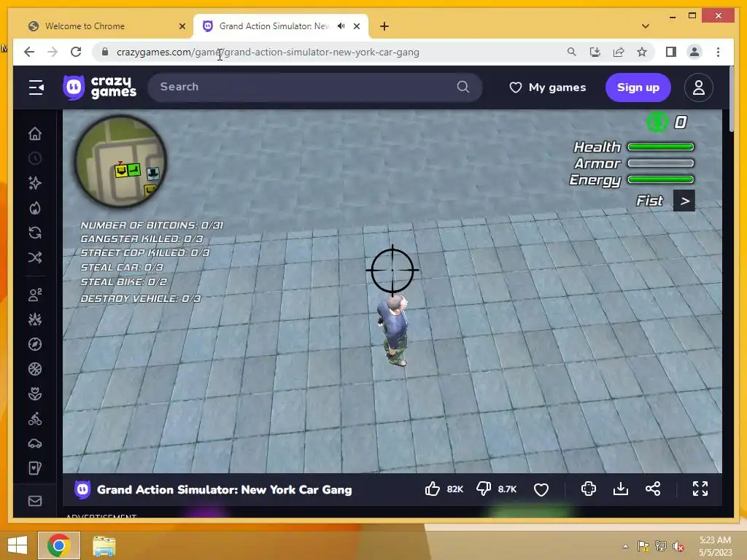
Task: Click the envelope contact icon in sidebar
Action: [x=35, y=501]
